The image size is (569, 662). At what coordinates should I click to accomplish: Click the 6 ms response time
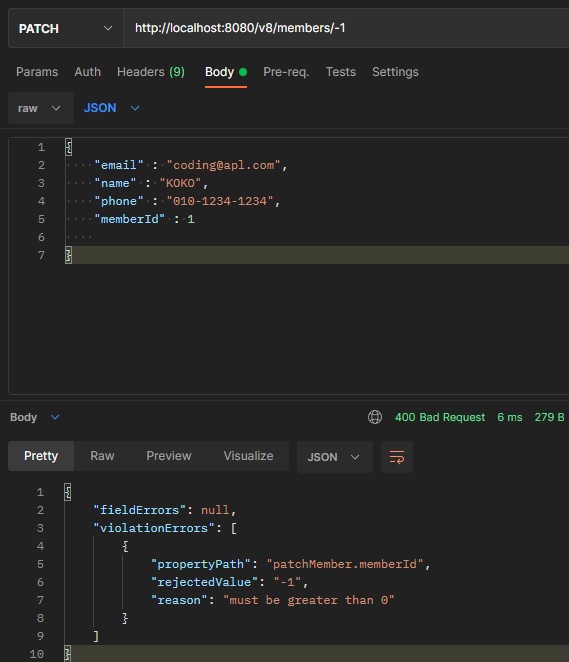pos(509,417)
